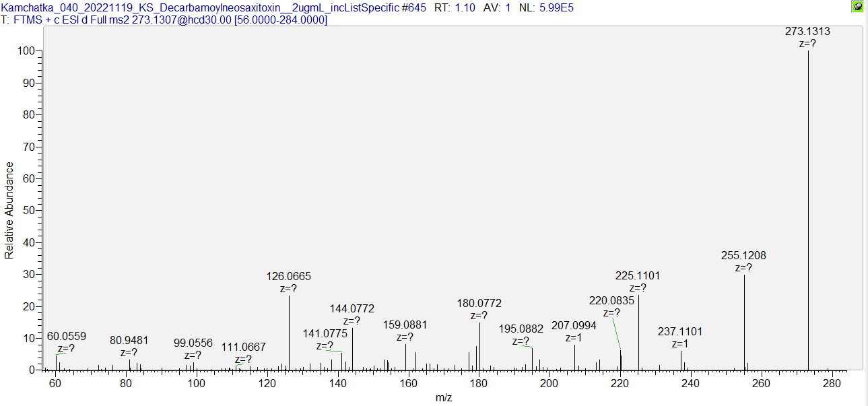
Task: Click the m/z axis title
Action: click(x=444, y=398)
